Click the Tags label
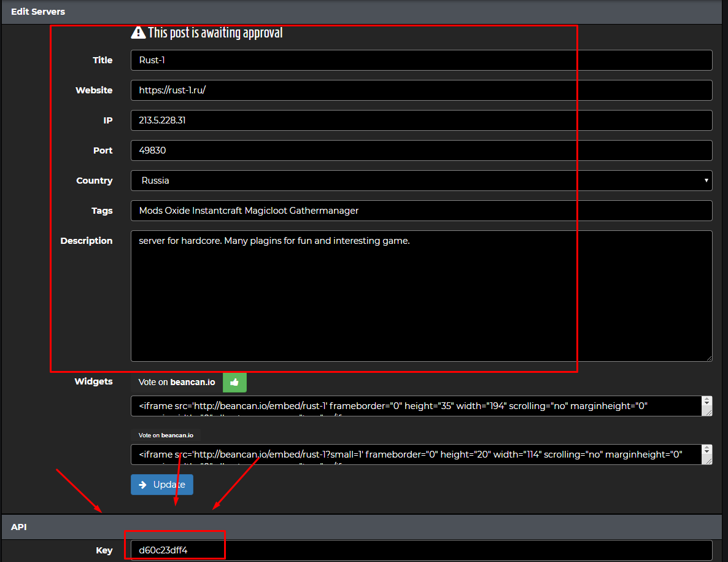This screenshot has height=562, width=728. click(x=102, y=211)
